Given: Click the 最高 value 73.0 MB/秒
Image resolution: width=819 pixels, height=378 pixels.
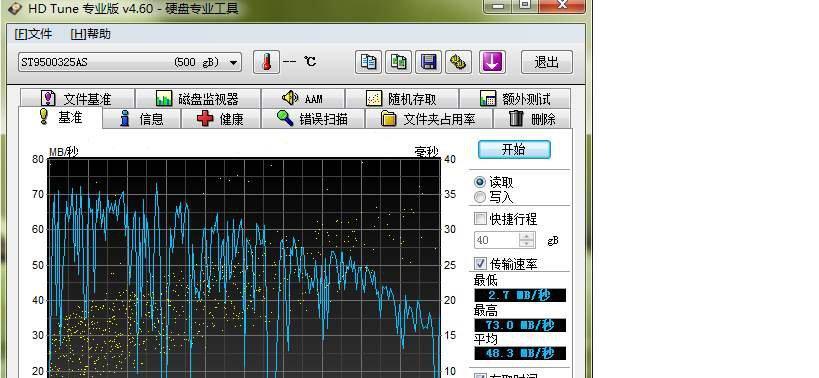Looking at the screenshot, I should coord(520,325).
